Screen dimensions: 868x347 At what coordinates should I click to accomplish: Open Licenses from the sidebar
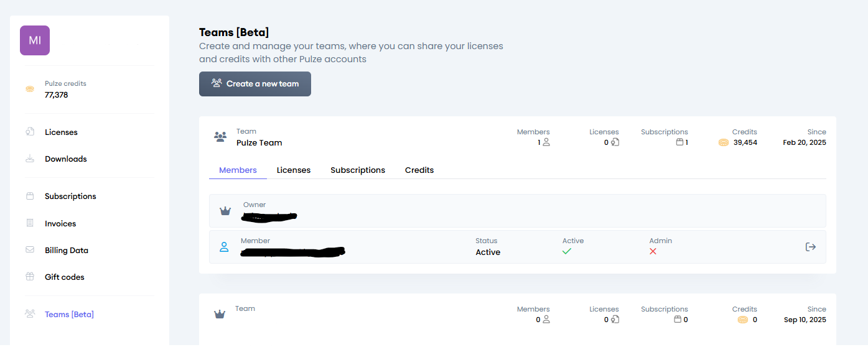click(x=61, y=132)
